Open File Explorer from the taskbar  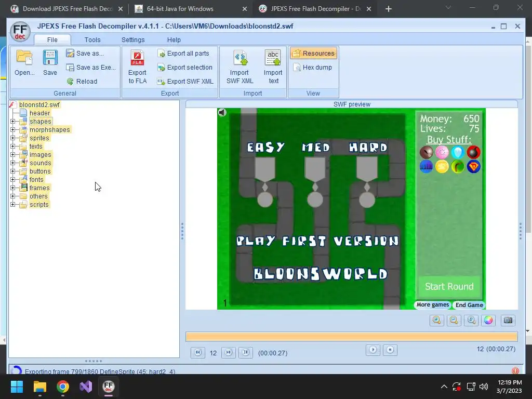pos(39,387)
